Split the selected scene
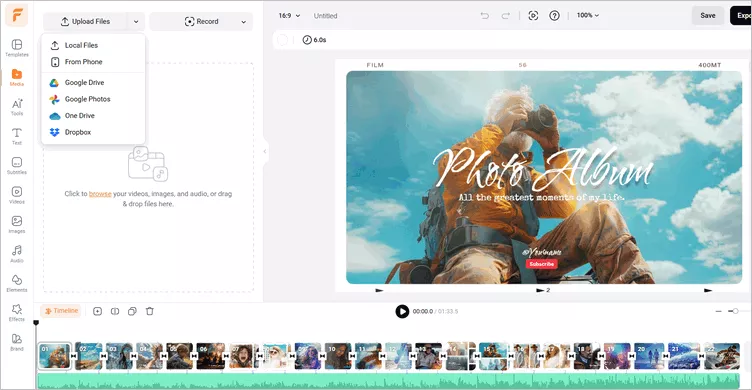 (x=115, y=311)
